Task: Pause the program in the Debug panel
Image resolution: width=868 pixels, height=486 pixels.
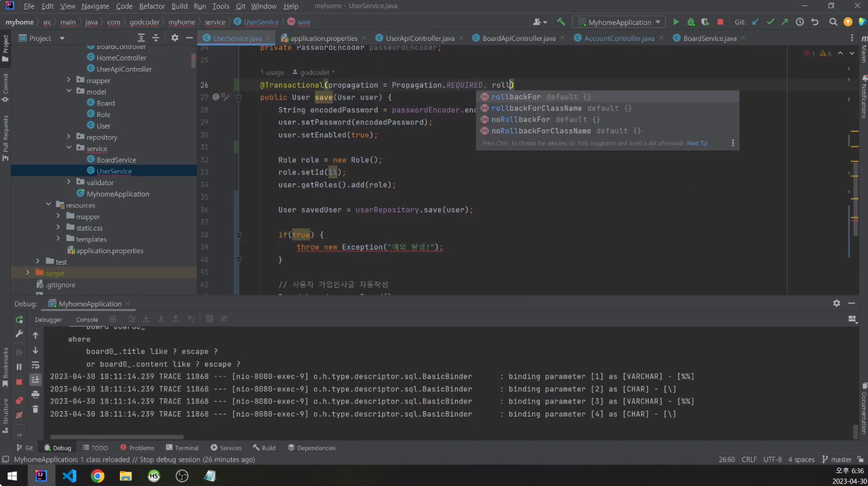Action: tap(19, 367)
